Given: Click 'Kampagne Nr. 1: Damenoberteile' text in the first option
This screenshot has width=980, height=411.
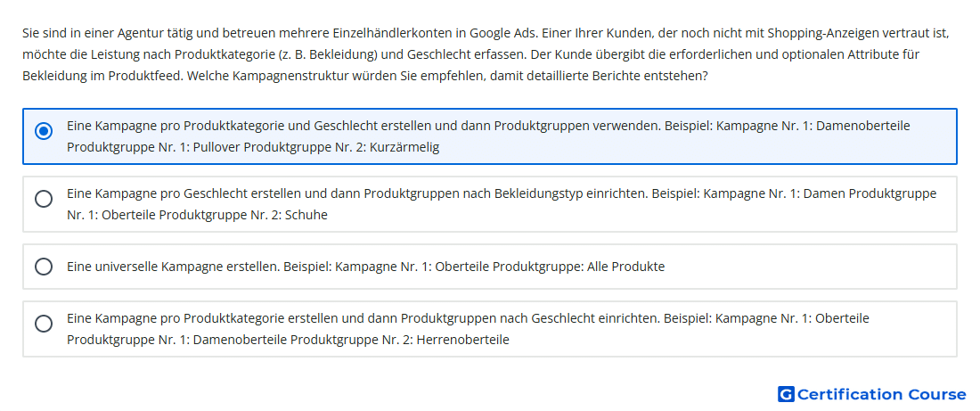Looking at the screenshot, I should [x=813, y=126].
